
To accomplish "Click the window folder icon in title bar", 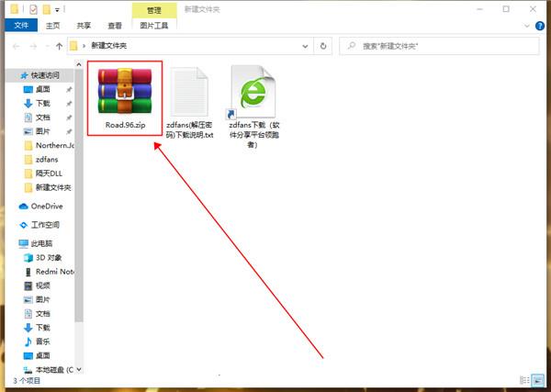I will click(x=14, y=9).
